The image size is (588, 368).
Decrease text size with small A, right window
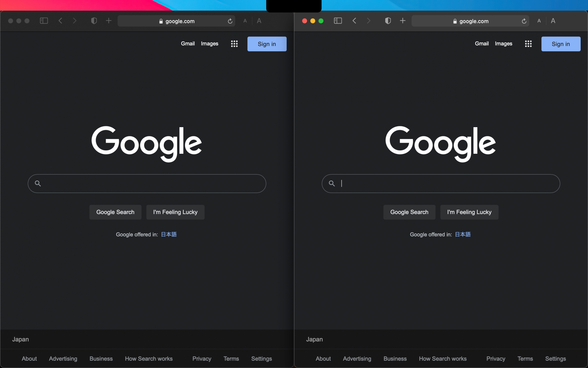tap(539, 21)
